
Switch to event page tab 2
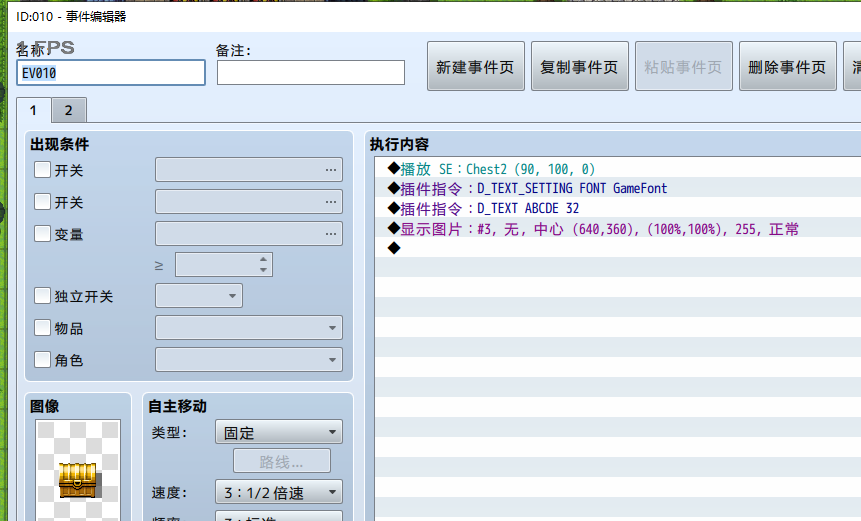(69, 110)
